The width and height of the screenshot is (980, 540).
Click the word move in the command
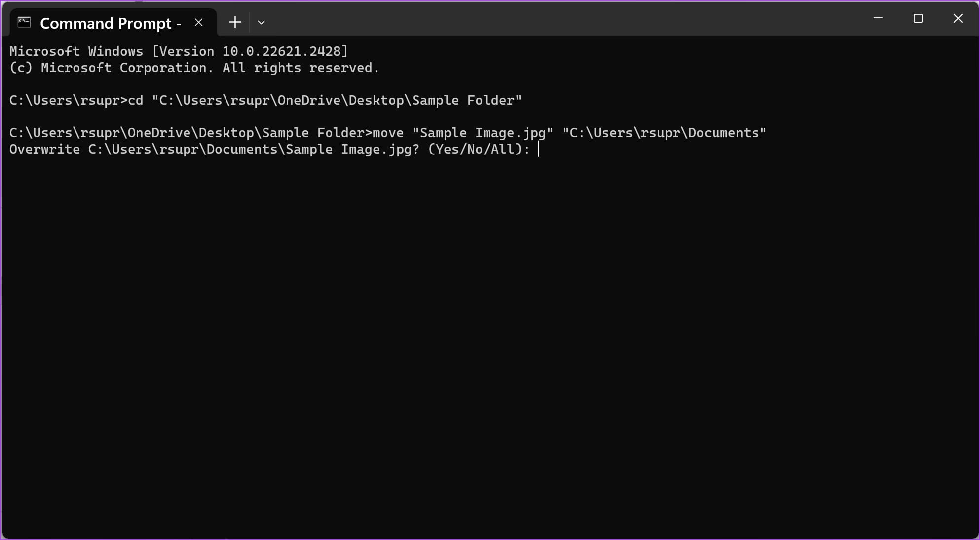388,133
